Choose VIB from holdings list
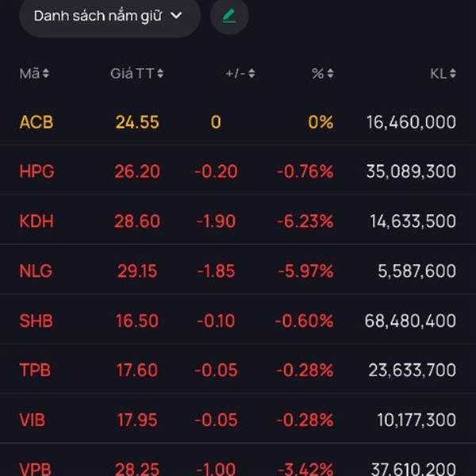Viewport: 476px width, 476px height. coord(34,420)
